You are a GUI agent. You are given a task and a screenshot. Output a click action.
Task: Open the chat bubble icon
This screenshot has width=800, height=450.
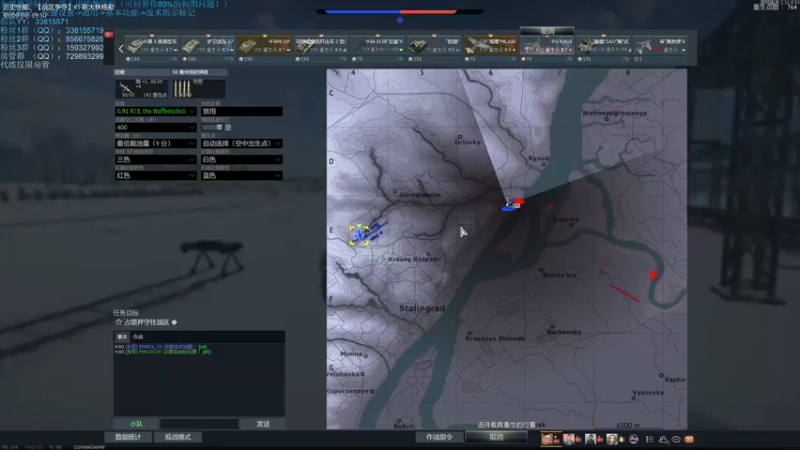(x=676, y=439)
